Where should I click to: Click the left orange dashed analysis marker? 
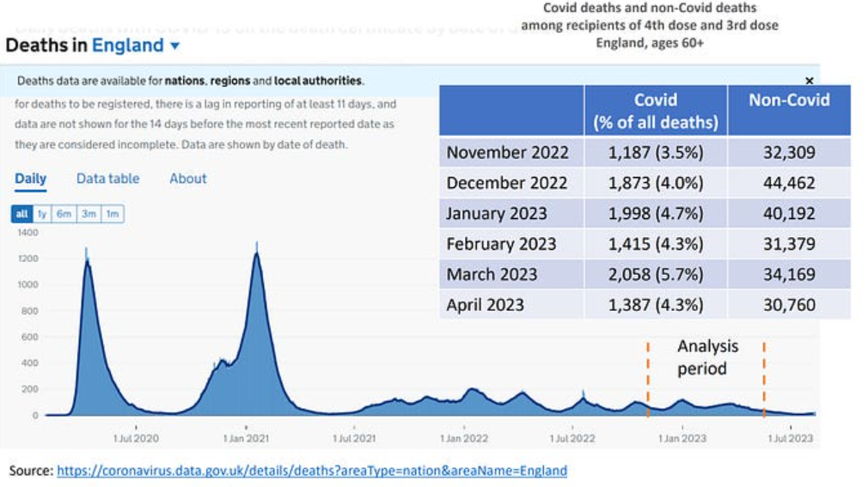tap(648, 371)
